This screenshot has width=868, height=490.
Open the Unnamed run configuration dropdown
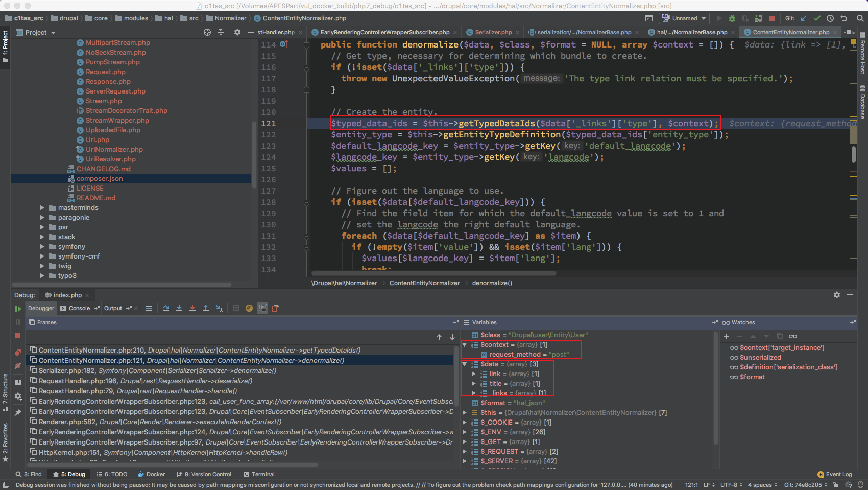tap(685, 18)
